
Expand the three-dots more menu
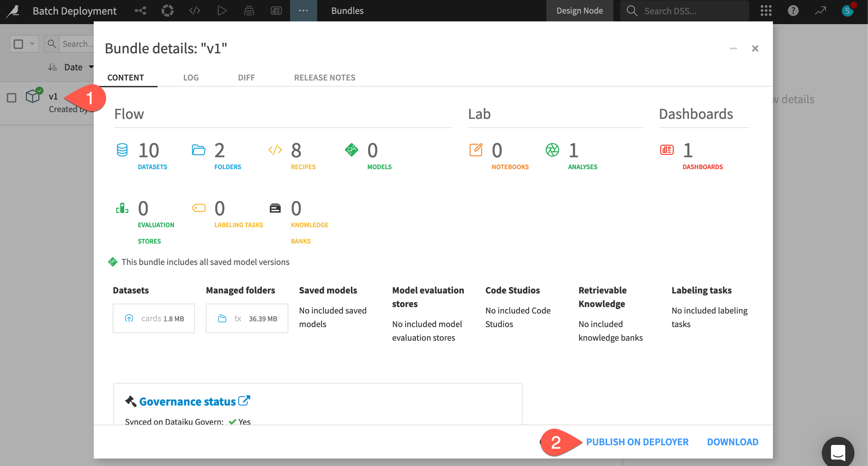303,11
